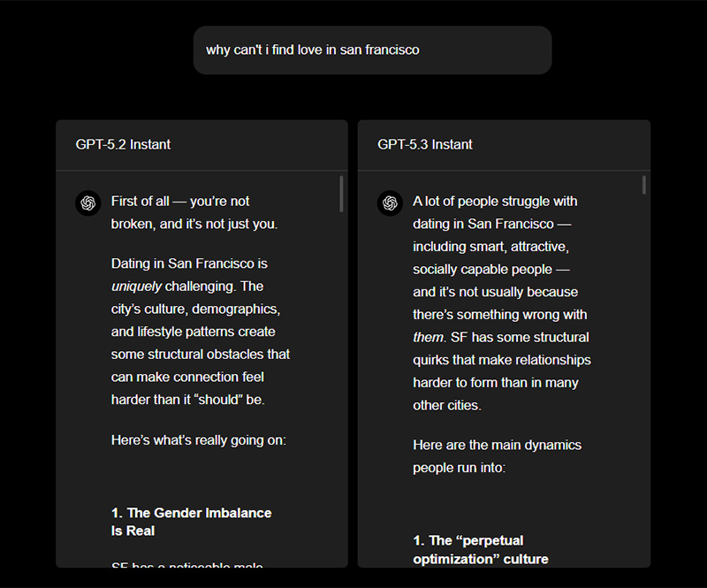The height and width of the screenshot is (588, 707).
Task: Click the user prompt bubble about finding love
Action: (372, 50)
